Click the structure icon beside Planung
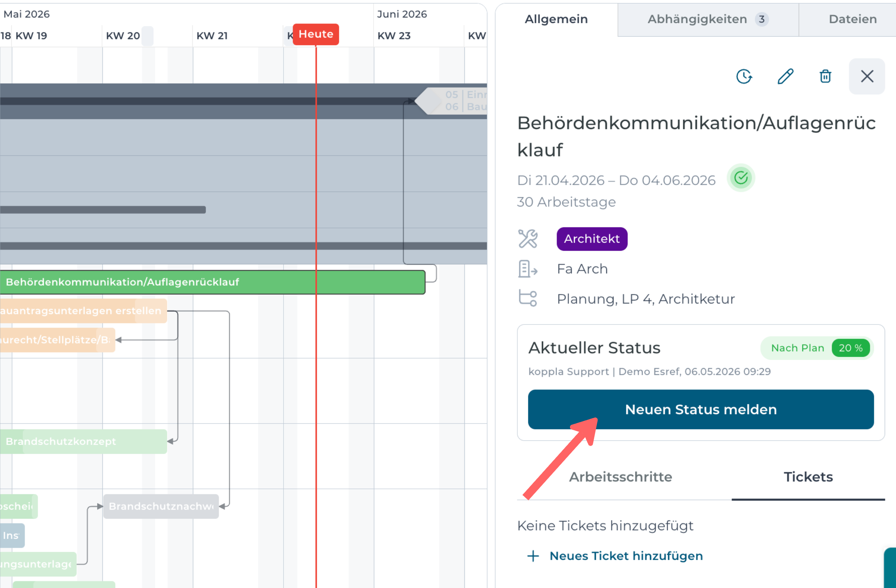This screenshot has width=896, height=588. [x=528, y=298]
